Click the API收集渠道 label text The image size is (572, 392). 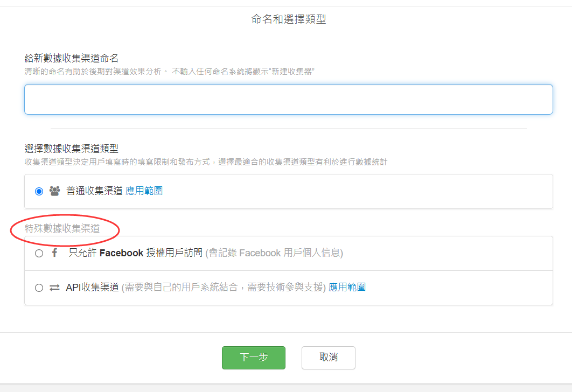[x=92, y=287]
